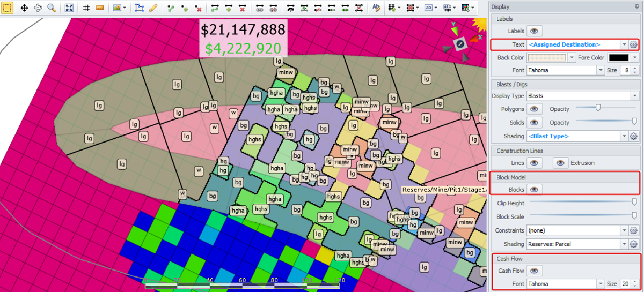Click the green $4,222,920 value
This screenshot has height=292, width=644.
click(x=243, y=48)
